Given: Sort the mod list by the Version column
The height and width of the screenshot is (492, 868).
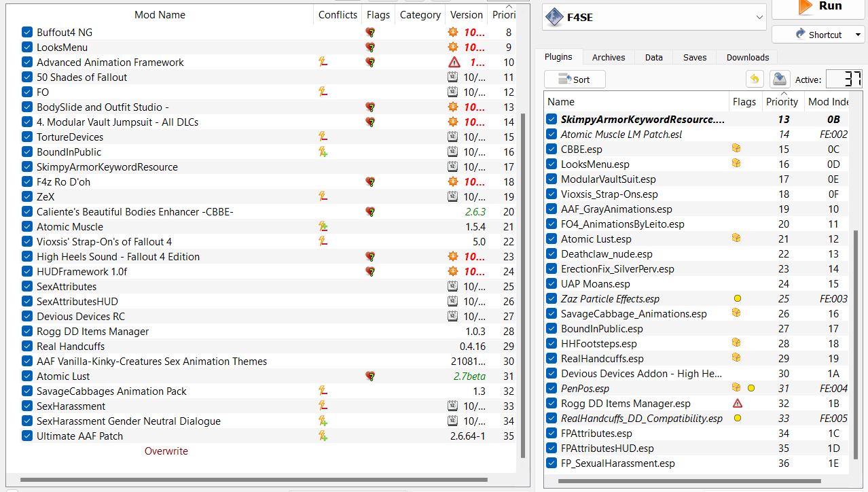Looking at the screenshot, I should [467, 14].
